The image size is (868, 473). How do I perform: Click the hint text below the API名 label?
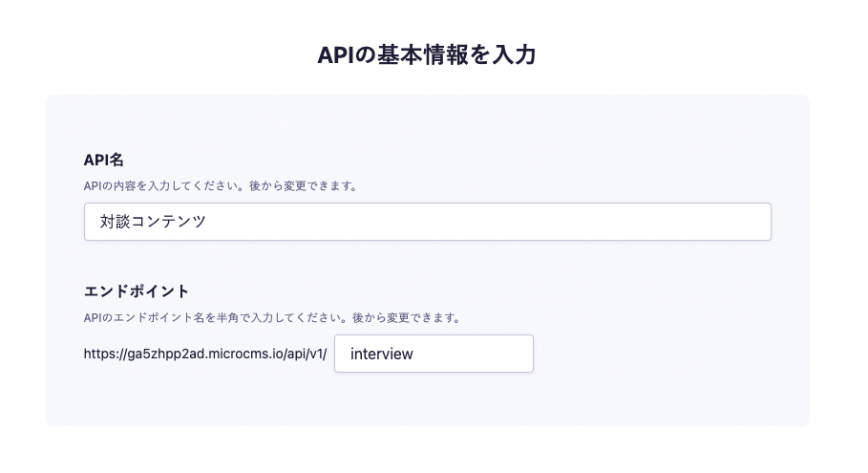[x=221, y=185]
